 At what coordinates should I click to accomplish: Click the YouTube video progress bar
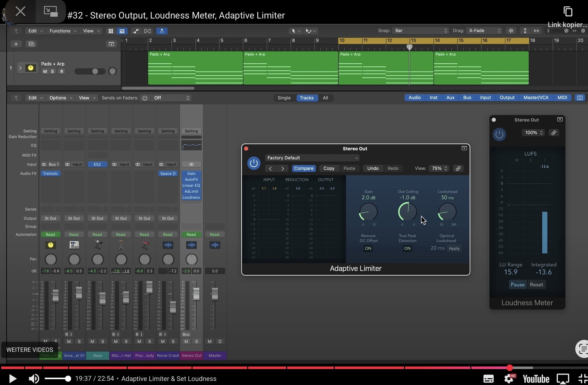point(294,367)
